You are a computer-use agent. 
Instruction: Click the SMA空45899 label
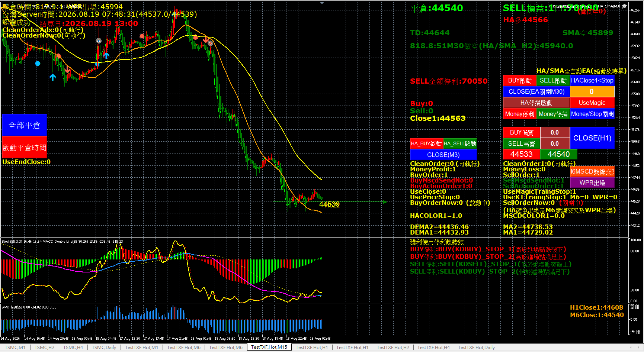tap(588, 33)
